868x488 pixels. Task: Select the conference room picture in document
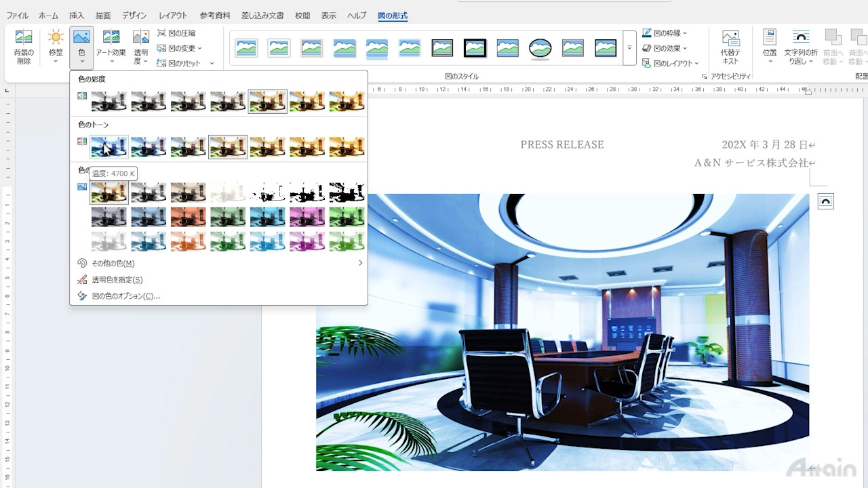(x=562, y=332)
